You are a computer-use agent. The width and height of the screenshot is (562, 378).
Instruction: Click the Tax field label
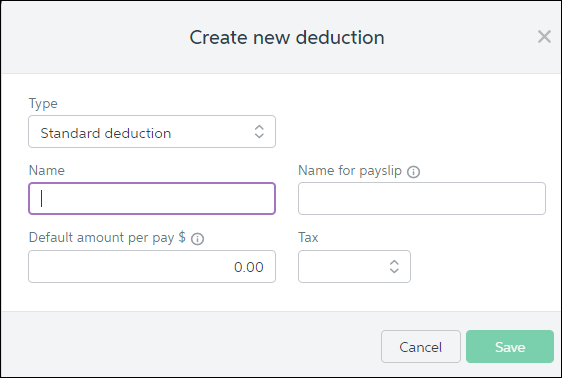click(308, 238)
